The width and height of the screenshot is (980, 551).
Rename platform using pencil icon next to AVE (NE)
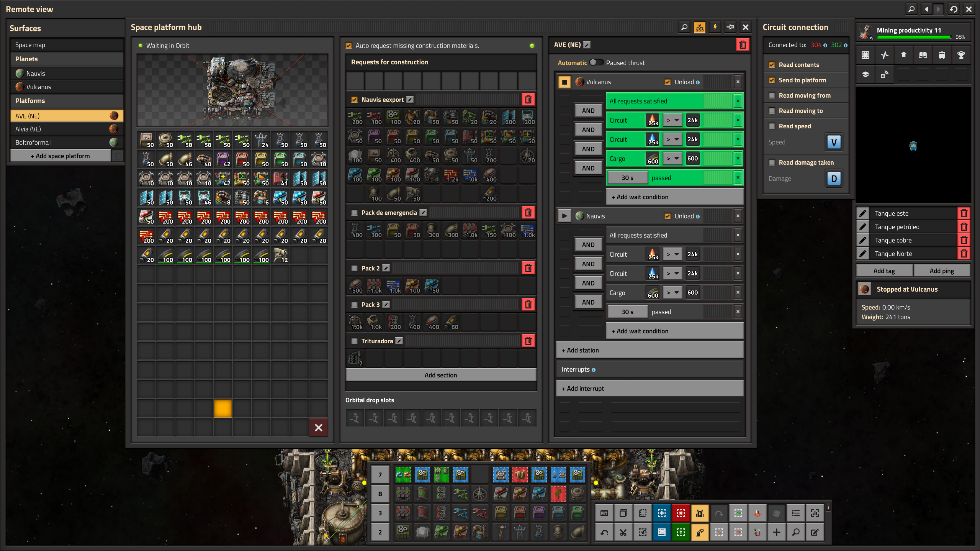[x=587, y=45]
